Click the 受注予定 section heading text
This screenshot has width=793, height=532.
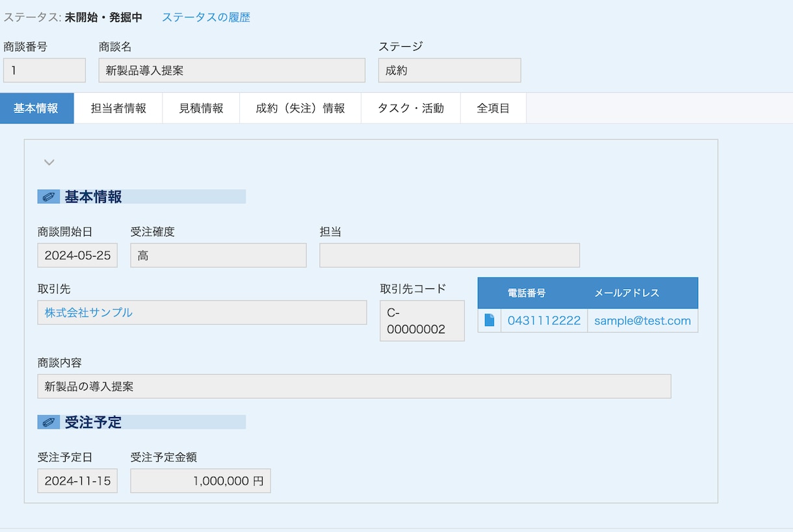[x=93, y=422]
